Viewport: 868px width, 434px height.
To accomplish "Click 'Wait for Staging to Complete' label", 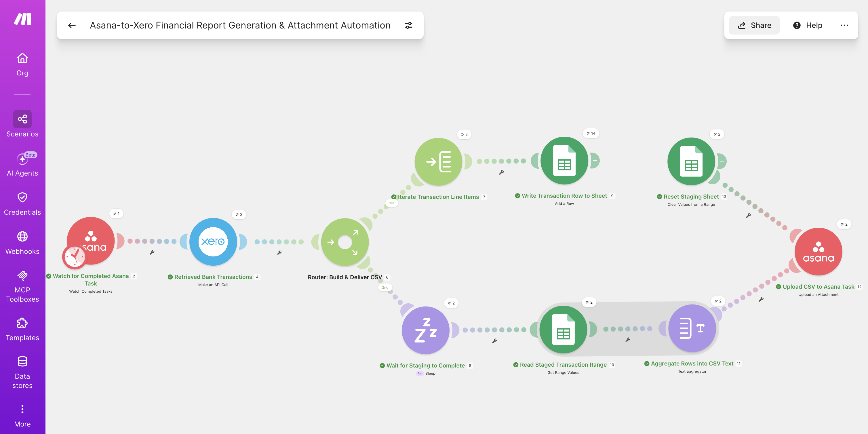I will tap(426, 366).
